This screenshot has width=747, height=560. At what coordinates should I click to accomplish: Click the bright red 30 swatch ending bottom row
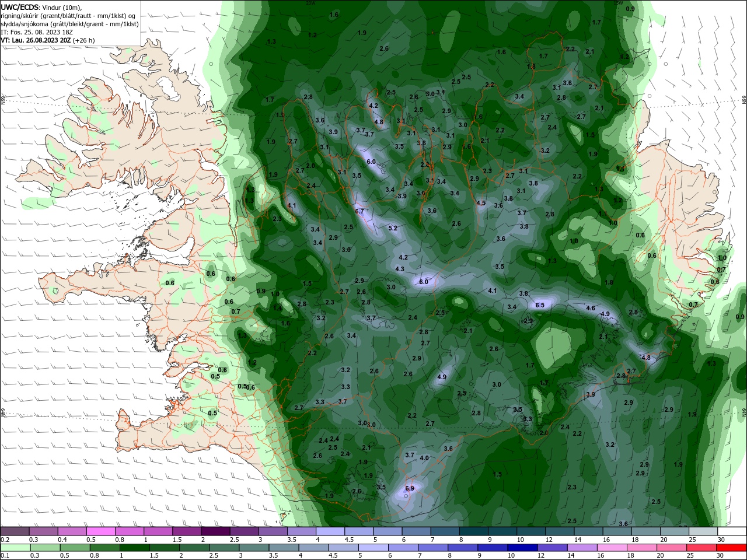(x=731, y=548)
